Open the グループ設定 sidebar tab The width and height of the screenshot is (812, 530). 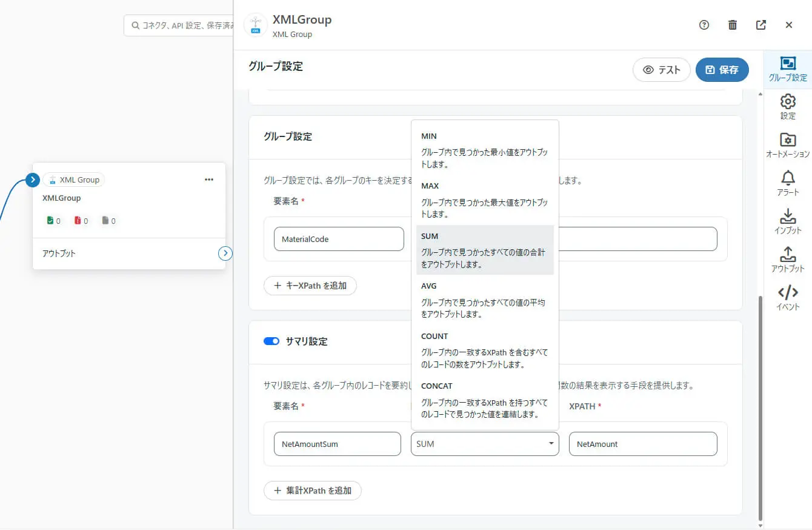pos(788,70)
